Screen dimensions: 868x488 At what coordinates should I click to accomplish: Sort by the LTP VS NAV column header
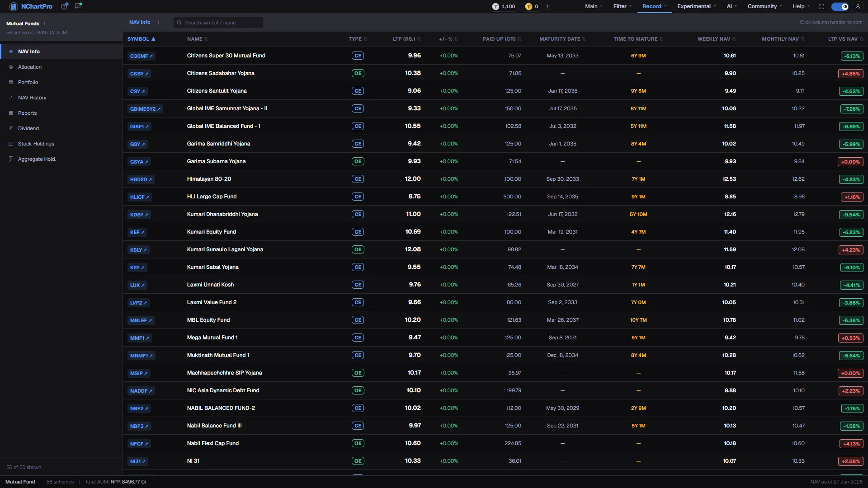coord(845,39)
